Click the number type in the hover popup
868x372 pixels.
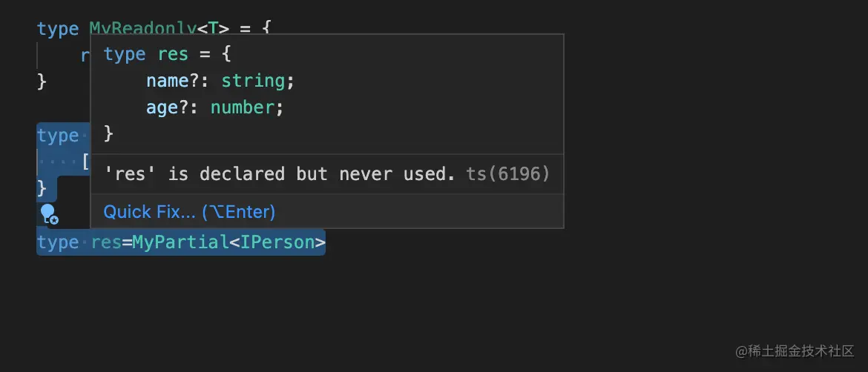click(242, 107)
